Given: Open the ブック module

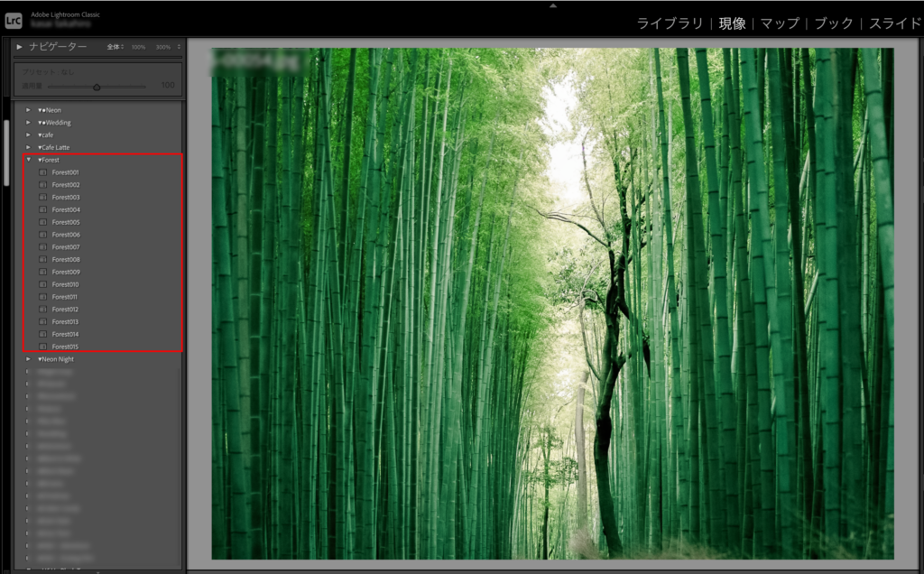Looking at the screenshot, I should (834, 23).
